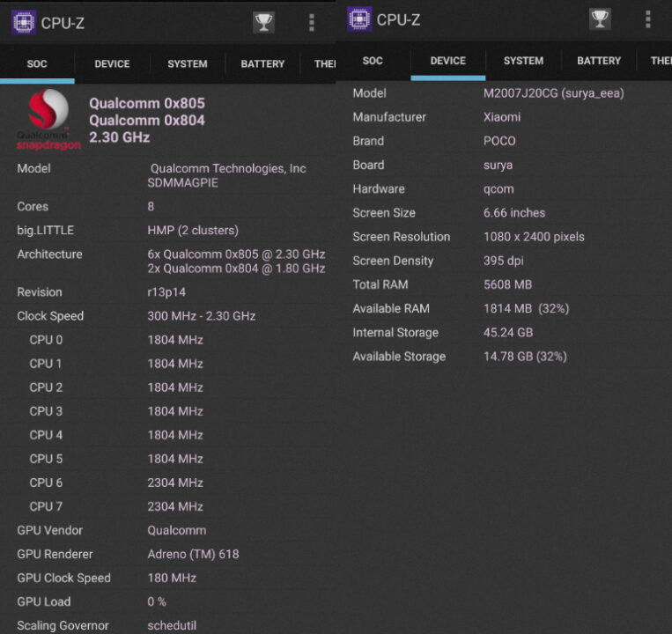Click '6x Qualcomm 0x805 @ 2.30 GHz' line

pyautogui.click(x=236, y=254)
